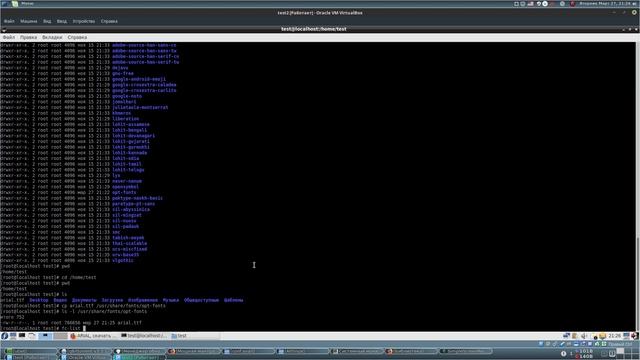Click the 'opt-fonts' directory name in the listing
Viewport: 640px width, 360px height.
click(x=124, y=192)
